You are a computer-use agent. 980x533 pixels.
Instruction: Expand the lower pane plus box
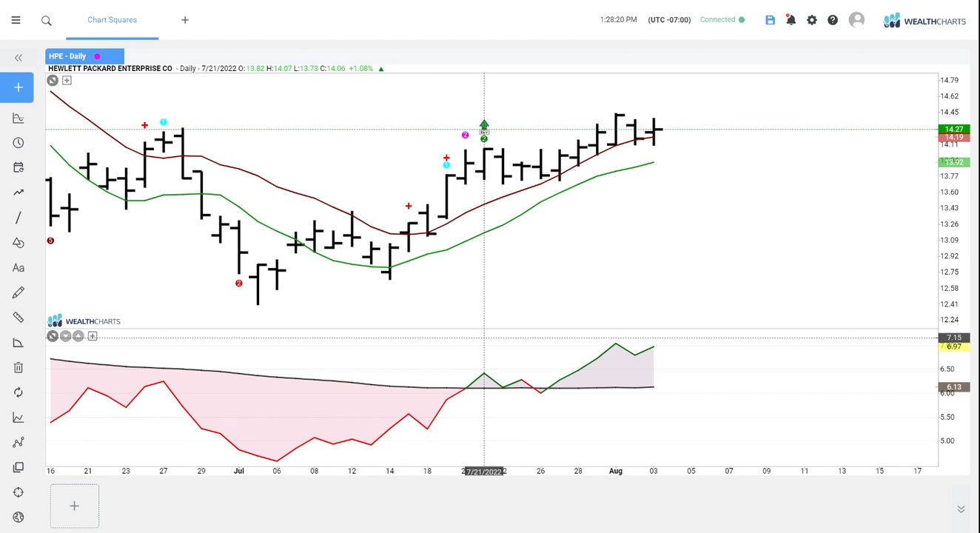click(93, 336)
